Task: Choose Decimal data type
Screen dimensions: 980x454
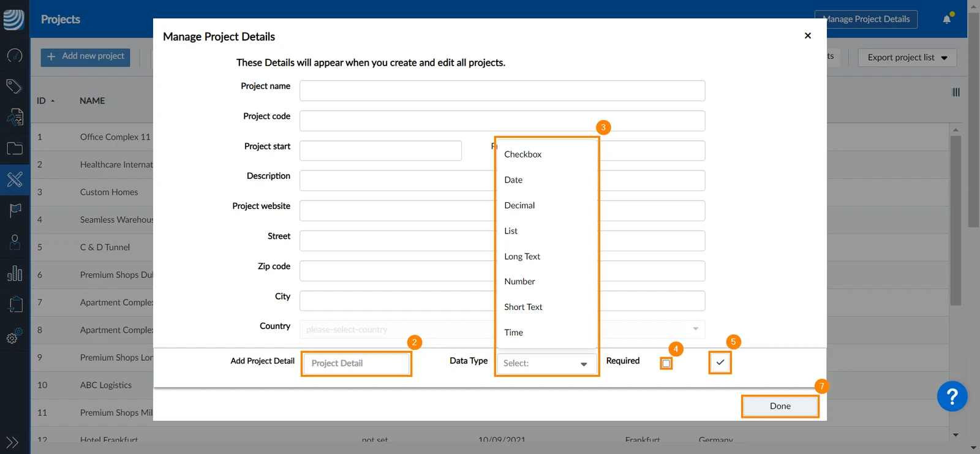Action: coord(546,205)
